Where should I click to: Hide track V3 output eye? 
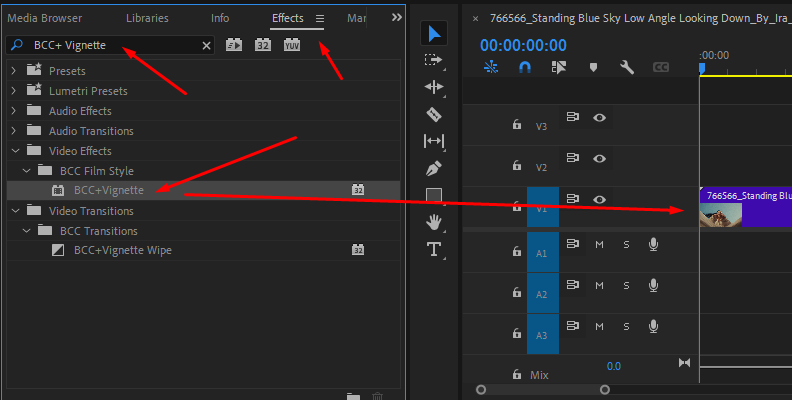pyautogui.click(x=599, y=117)
